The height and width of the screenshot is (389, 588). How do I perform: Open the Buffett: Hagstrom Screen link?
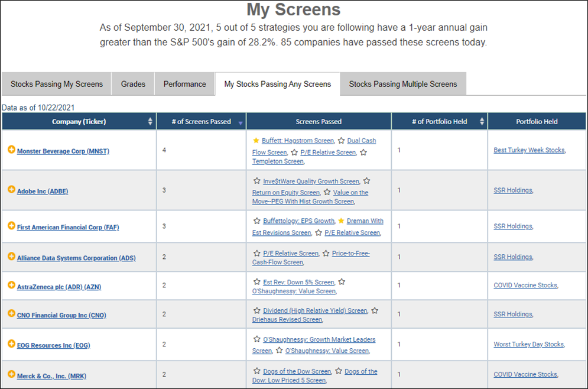(298, 141)
